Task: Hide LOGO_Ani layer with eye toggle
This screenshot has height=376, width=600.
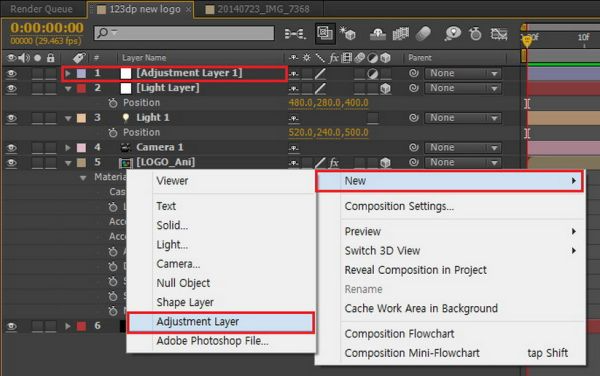Action: tap(11, 163)
